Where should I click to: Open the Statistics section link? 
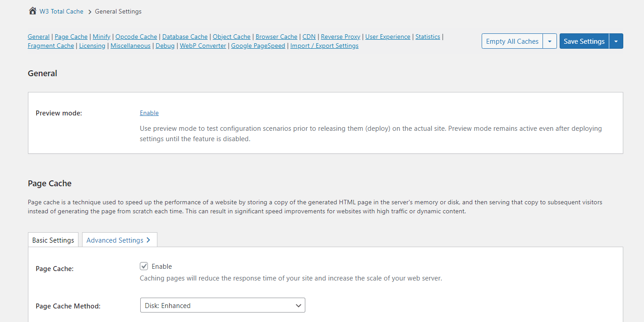[428, 37]
